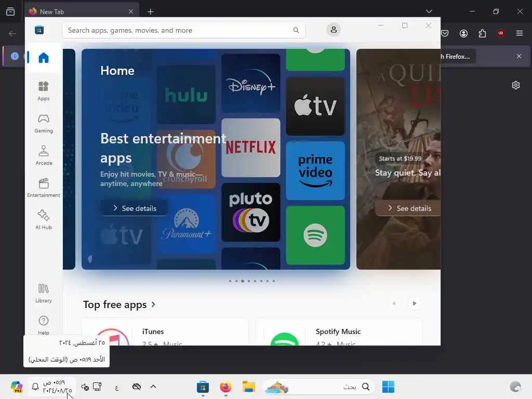Open the Spotify Music app card
The width and height of the screenshot is (532, 399).
[339, 332]
